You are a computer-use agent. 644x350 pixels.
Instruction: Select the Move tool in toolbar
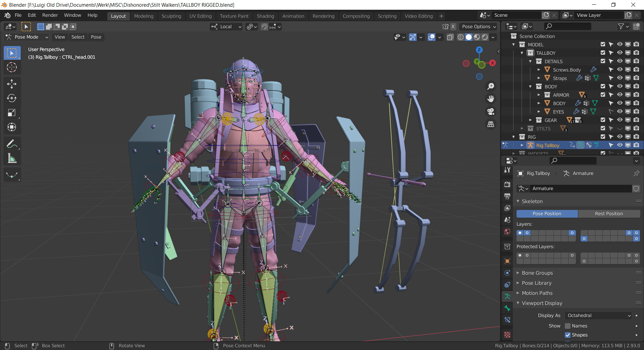[x=12, y=84]
